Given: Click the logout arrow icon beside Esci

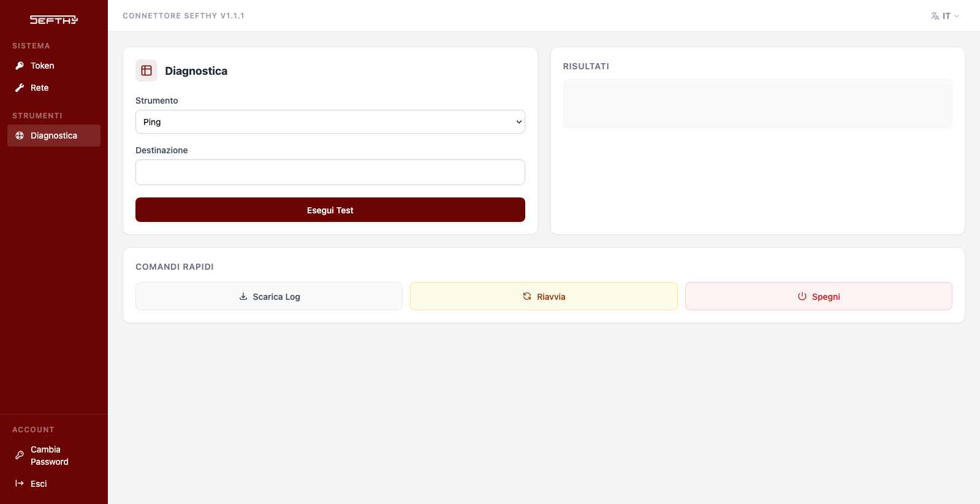Looking at the screenshot, I should tap(20, 484).
